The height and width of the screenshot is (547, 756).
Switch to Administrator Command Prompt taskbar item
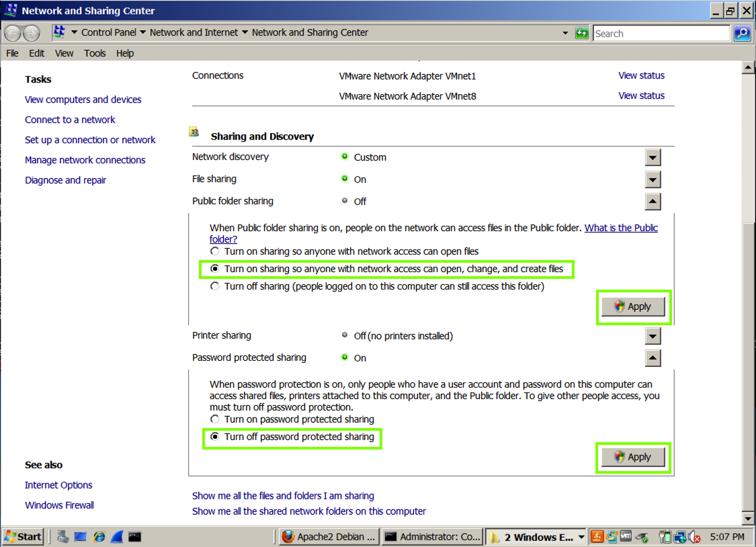(433, 537)
